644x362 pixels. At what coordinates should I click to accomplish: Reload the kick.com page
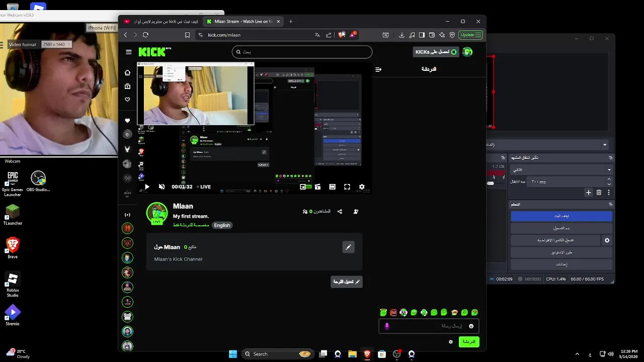pyautogui.click(x=145, y=35)
